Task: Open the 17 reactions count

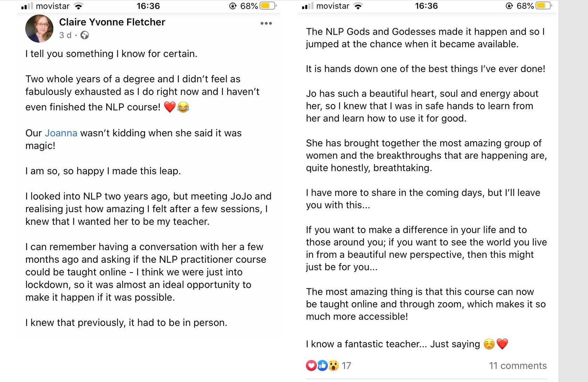Action: 346,366
